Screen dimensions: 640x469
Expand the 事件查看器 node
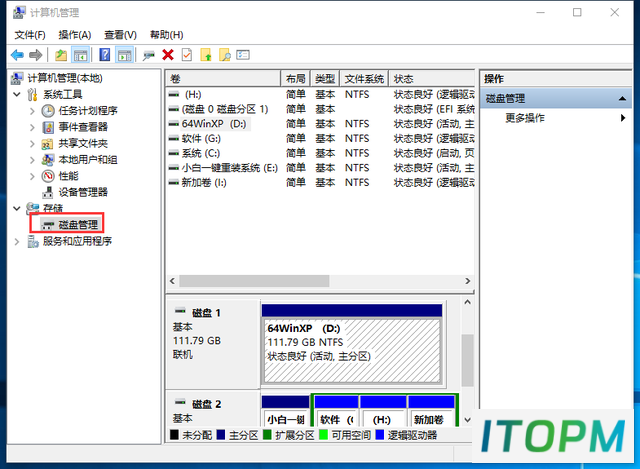pyautogui.click(x=32, y=127)
